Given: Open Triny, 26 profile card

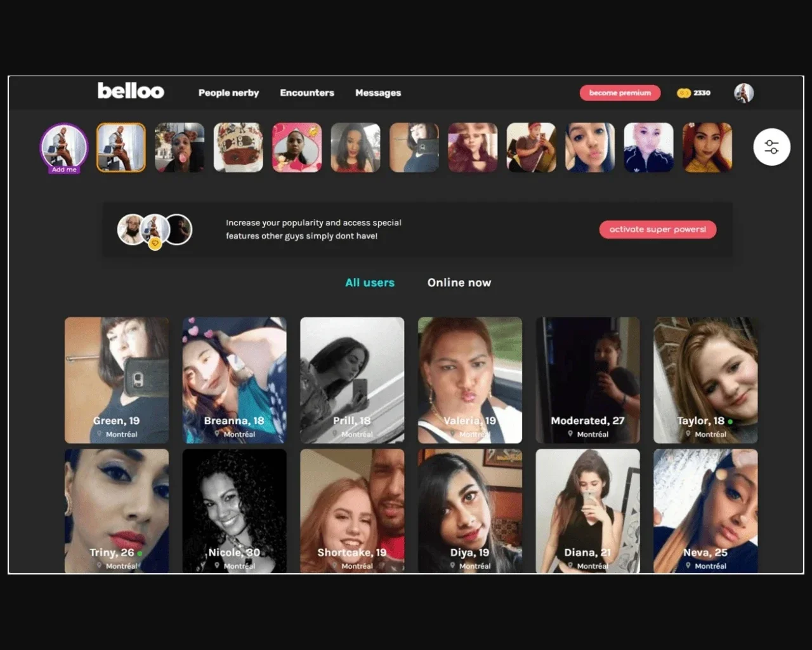Looking at the screenshot, I should [117, 511].
